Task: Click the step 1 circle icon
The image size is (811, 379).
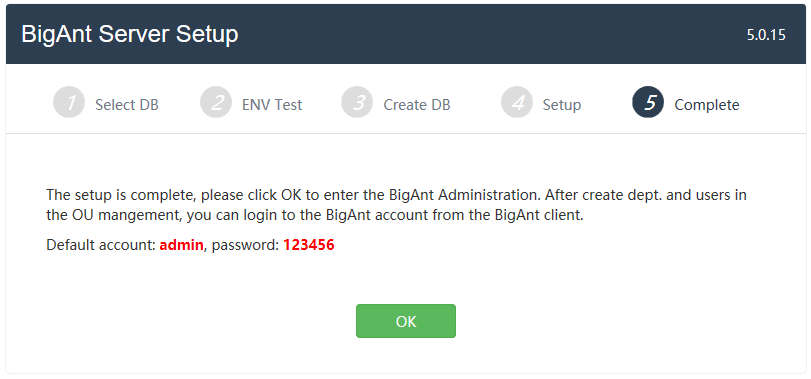Action: pyautogui.click(x=69, y=102)
